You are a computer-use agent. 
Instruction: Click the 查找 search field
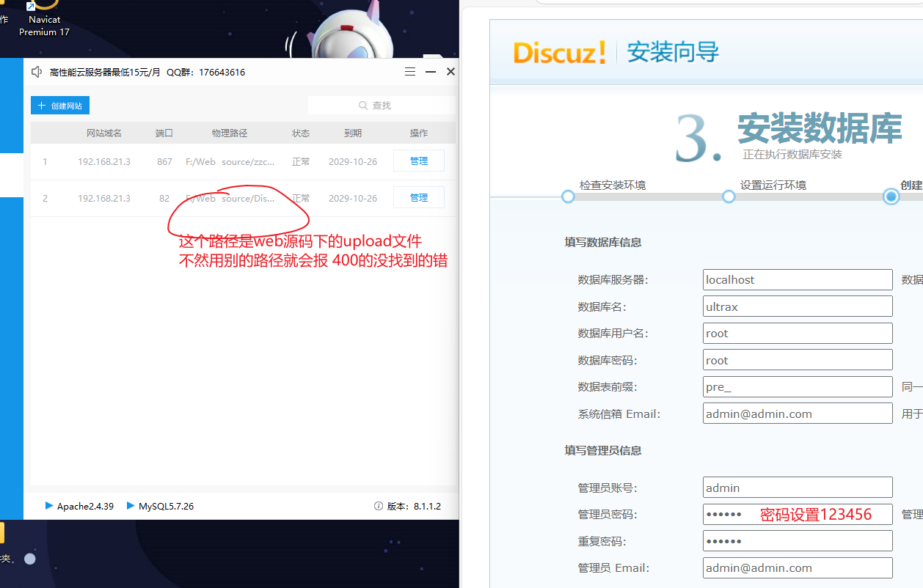coord(382,106)
